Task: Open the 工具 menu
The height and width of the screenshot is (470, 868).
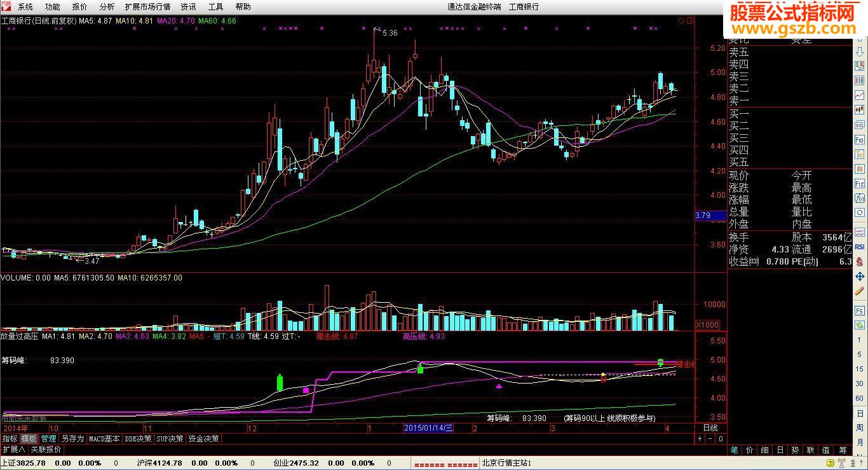Action: [216, 7]
